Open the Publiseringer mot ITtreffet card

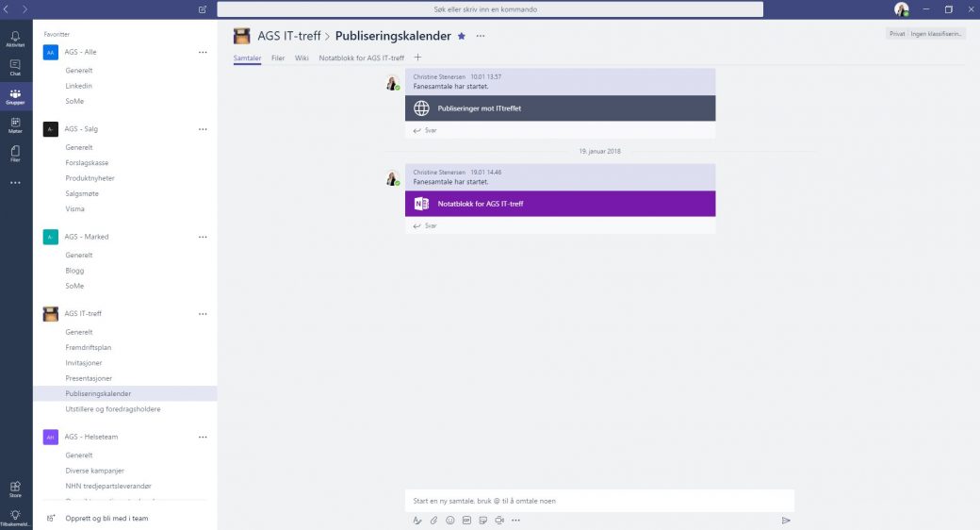(560, 108)
